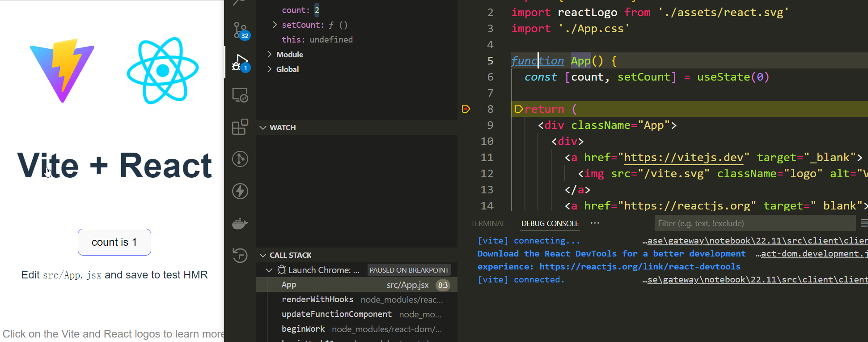The width and height of the screenshot is (868, 342).
Task: Collapse the WATCH section
Action: click(x=263, y=128)
